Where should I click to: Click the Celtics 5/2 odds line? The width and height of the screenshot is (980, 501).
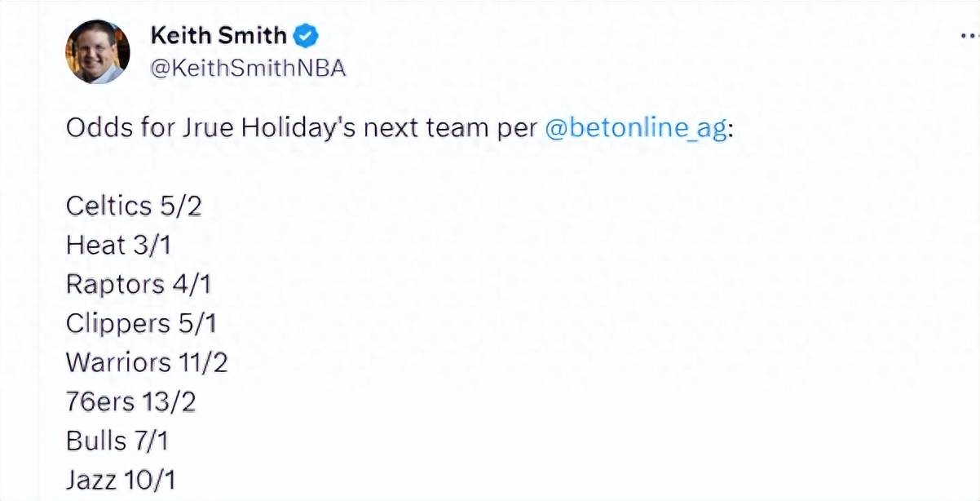134,206
